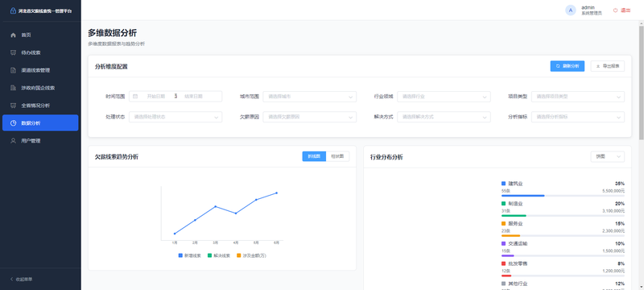Click the admin username text
The height and width of the screenshot is (290, 644).
pyautogui.click(x=588, y=7)
